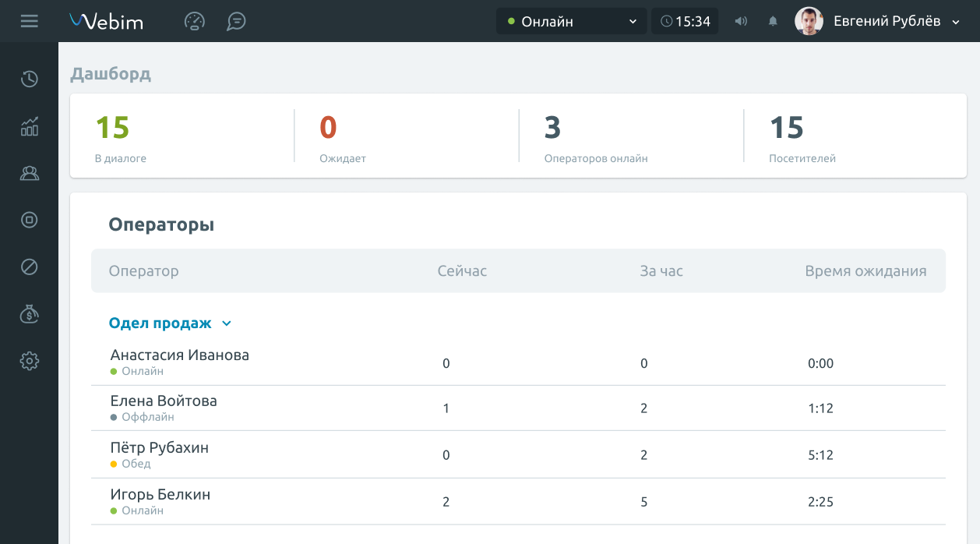Click waiting time 1:12
The height and width of the screenshot is (544, 980).
pyautogui.click(x=821, y=408)
